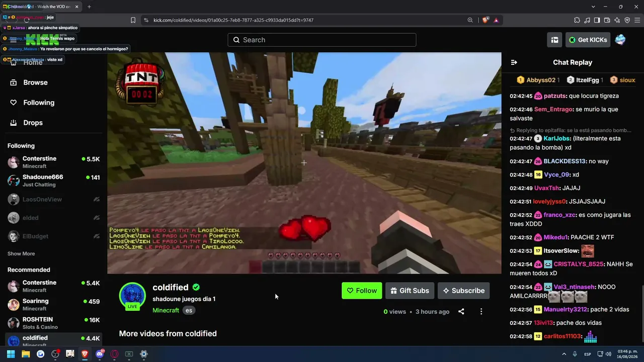This screenshot has width=644, height=362.
Task: Click chat username Manuelrty3212
Action: tap(565, 310)
